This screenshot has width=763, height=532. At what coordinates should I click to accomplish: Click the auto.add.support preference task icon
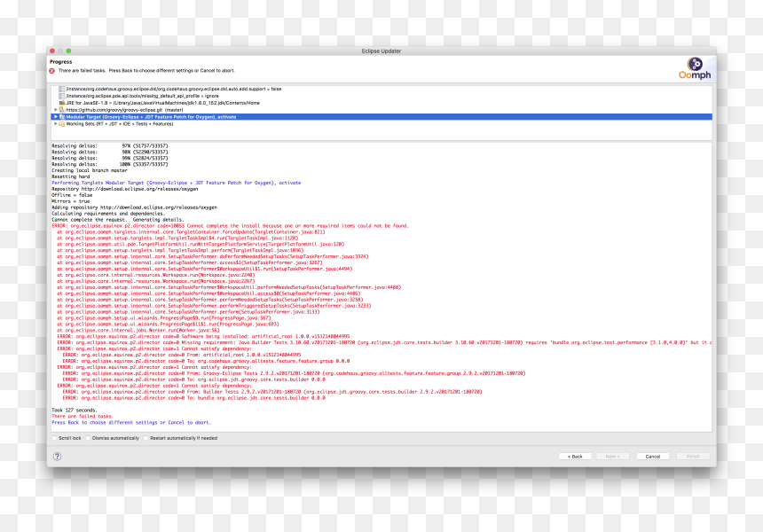62,89
